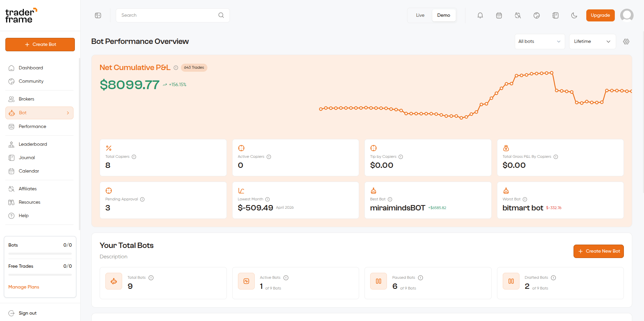Switch to Live mode
Viewport: 644px width, 321px height.
420,15
